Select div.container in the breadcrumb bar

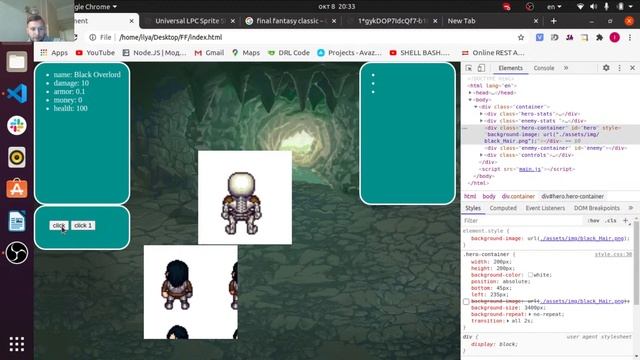(518, 196)
